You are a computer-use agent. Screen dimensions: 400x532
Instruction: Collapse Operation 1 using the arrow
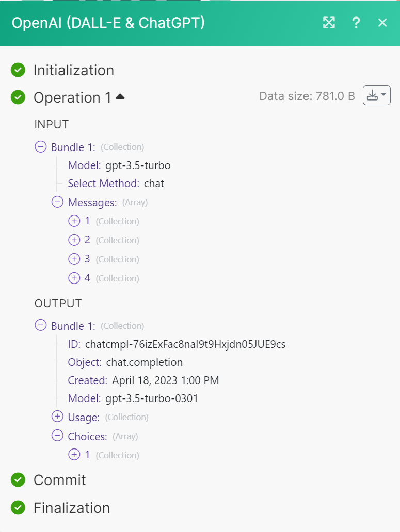(120, 96)
